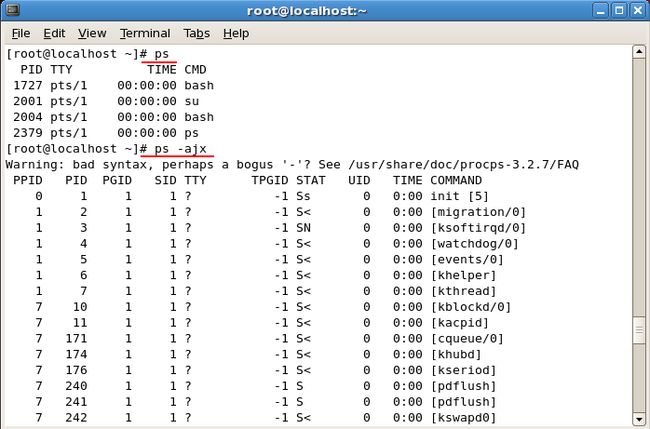
Task: Click the [ksoftirqd/0] process entry
Action: pyautogui.click(x=478, y=228)
